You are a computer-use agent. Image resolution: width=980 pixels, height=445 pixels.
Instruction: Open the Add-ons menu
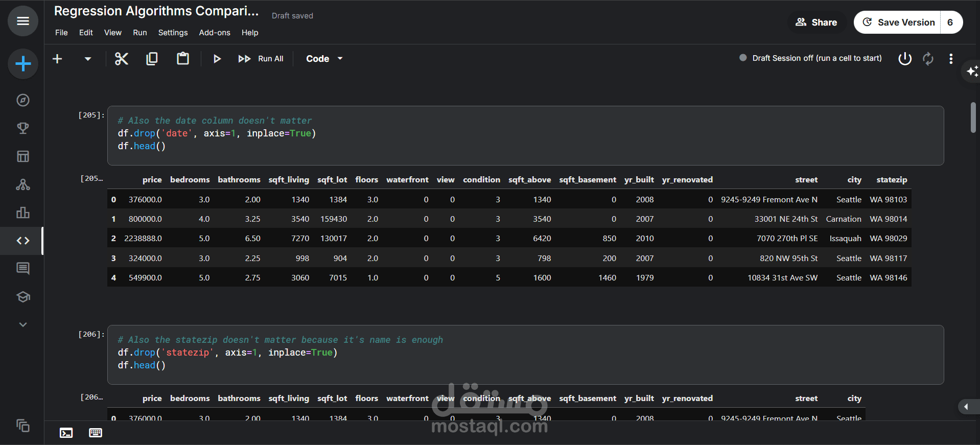pyautogui.click(x=214, y=33)
